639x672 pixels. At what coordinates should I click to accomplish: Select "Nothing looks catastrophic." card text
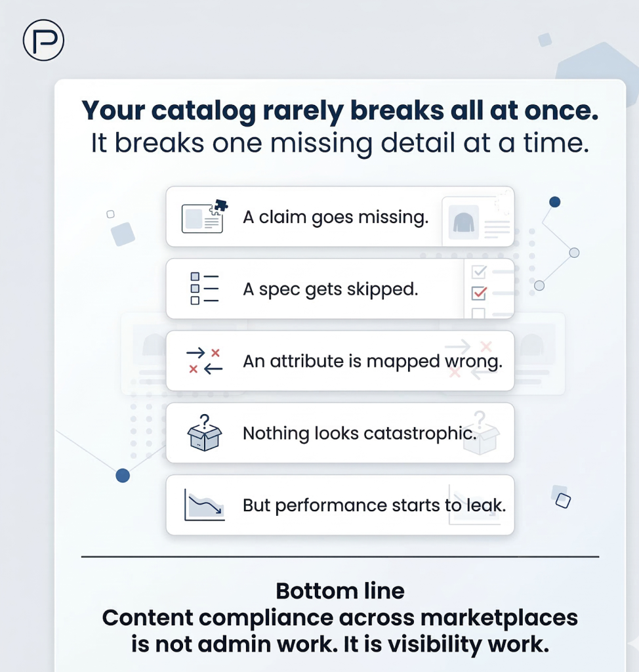point(359,433)
